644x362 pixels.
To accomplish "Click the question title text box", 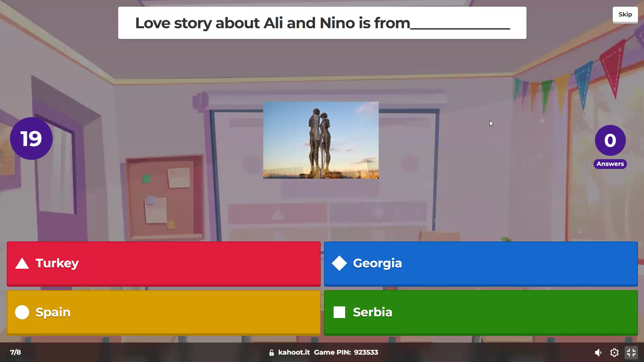I will (322, 23).
